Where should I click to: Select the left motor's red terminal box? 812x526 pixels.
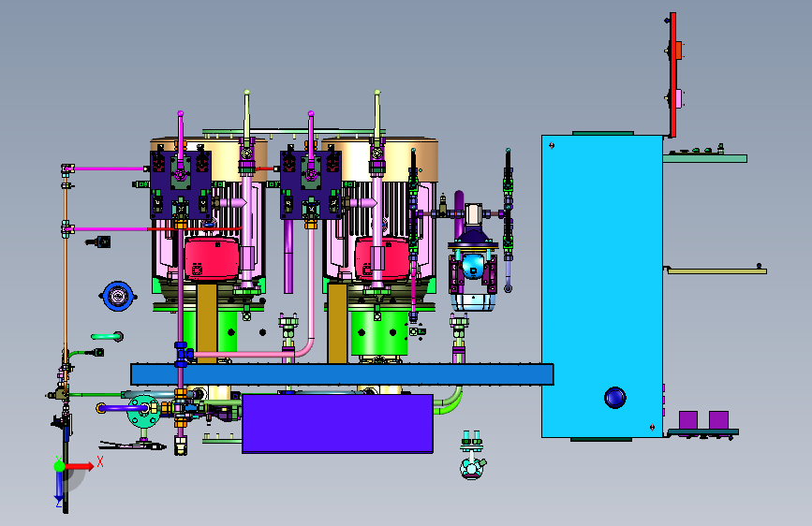pyautogui.click(x=212, y=260)
